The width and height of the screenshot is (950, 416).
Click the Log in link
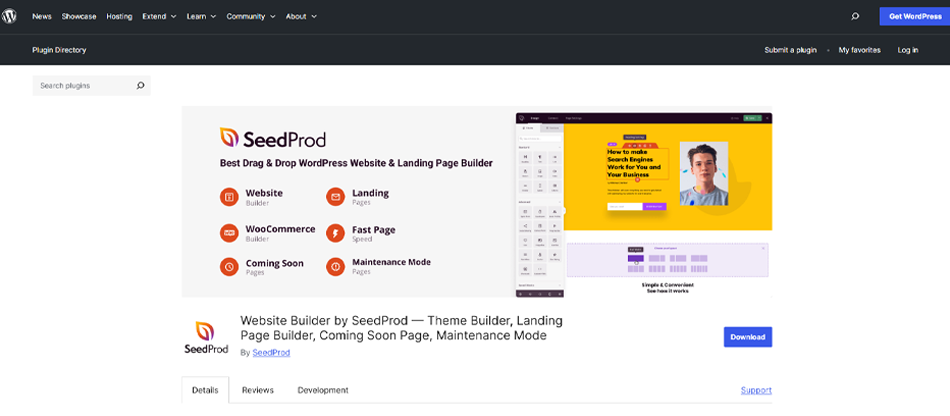pyautogui.click(x=908, y=50)
